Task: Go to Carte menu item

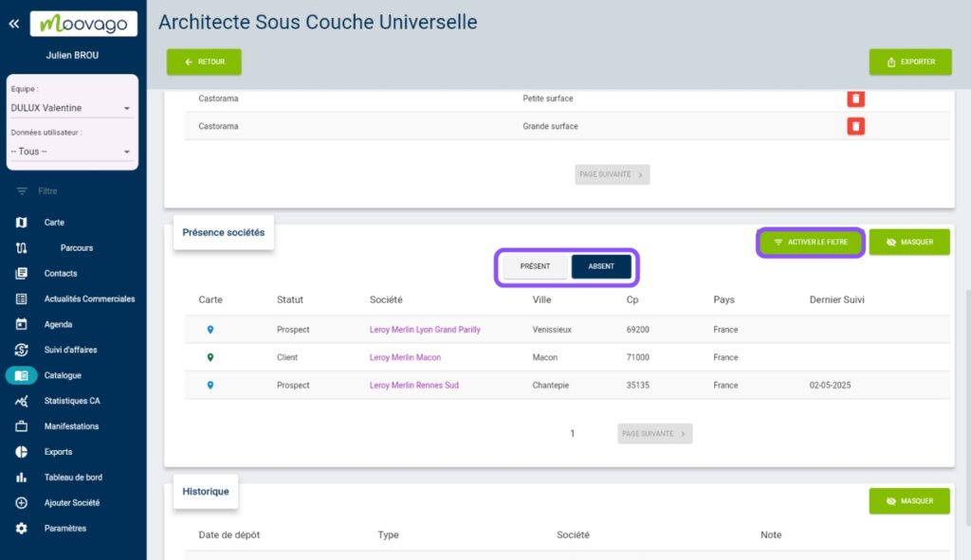Action: point(54,222)
